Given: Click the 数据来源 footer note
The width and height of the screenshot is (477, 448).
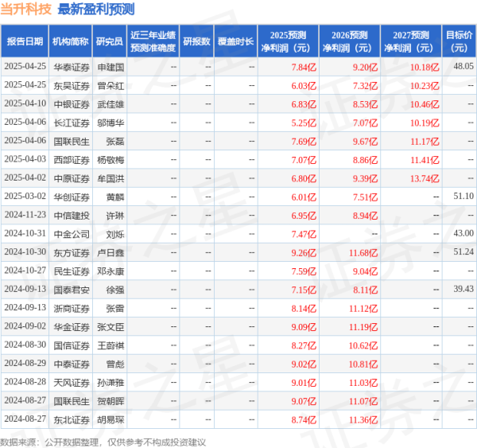Looking at the screenshot, I should point(103,441).
